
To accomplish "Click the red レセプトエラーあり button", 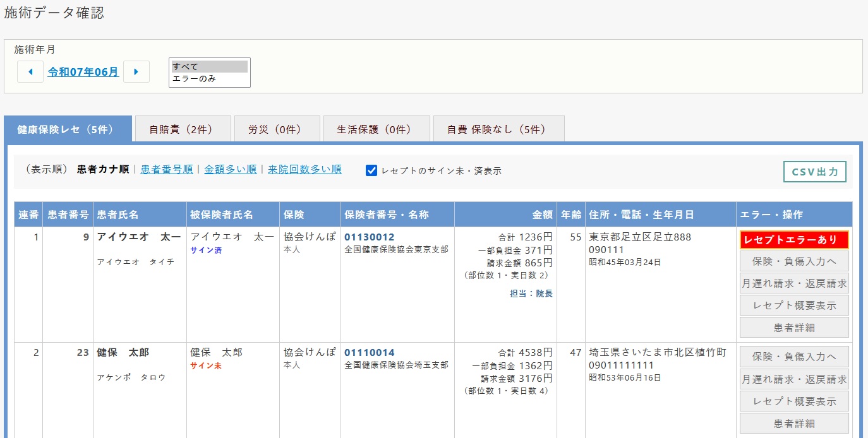I will coord(794,240).
